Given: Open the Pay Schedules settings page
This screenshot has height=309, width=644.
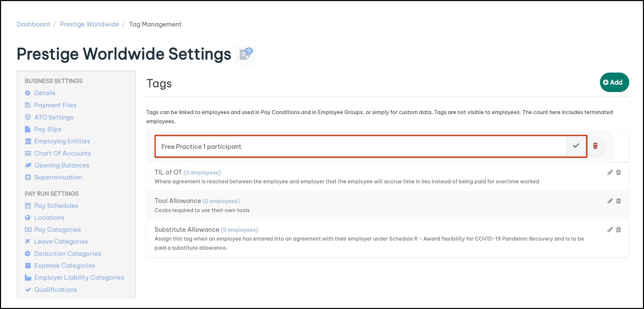Looking at the screenshot, I should pos(56,206).
